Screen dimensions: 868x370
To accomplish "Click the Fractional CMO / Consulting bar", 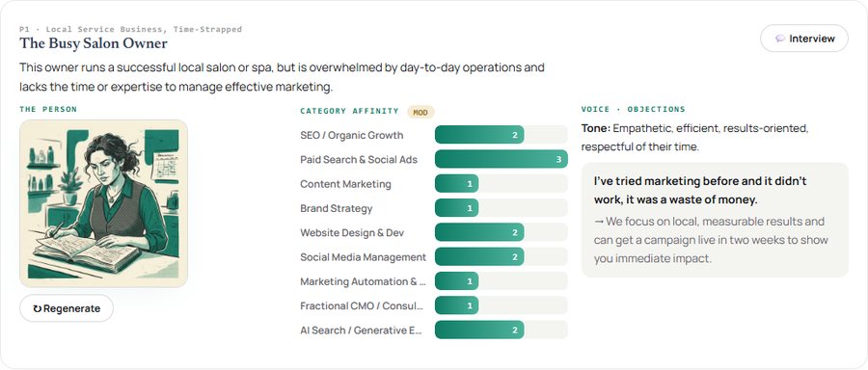I will (x=501, y=305).
